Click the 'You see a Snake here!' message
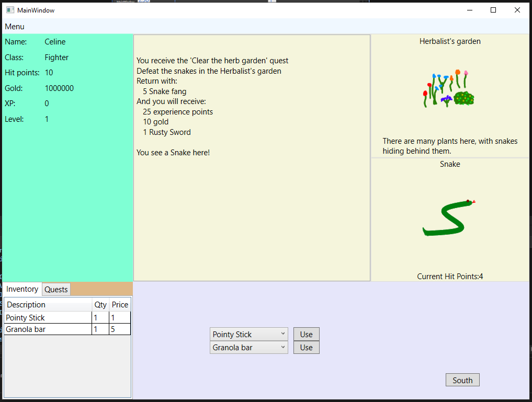The height and width of the screenshot is (402, 532). pyautogui.click(x=173, y=153)
